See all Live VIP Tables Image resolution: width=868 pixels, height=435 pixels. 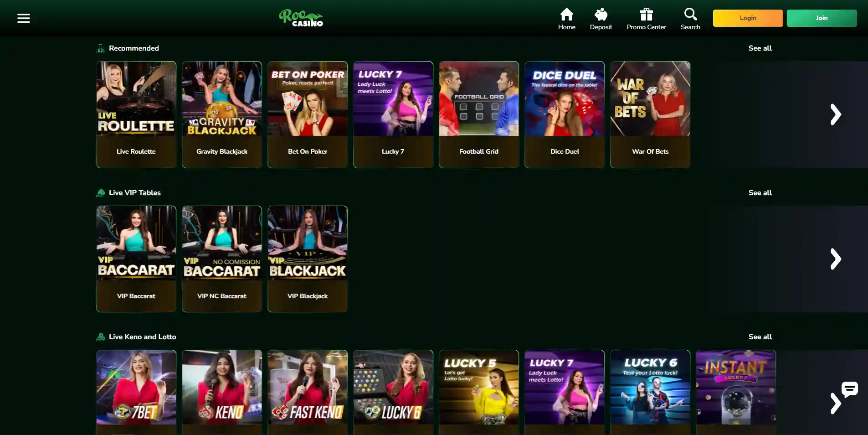click(760, 193)
